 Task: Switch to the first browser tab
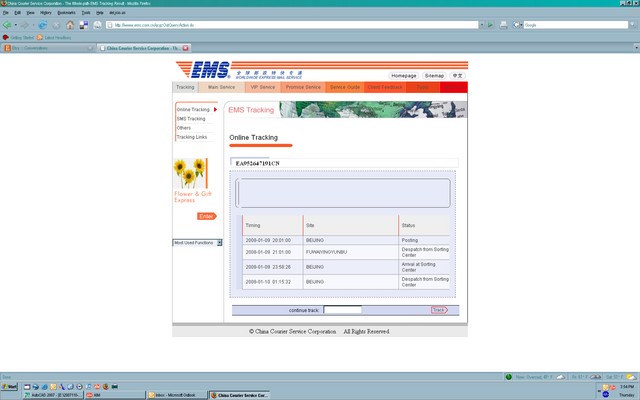click(48, 48)
